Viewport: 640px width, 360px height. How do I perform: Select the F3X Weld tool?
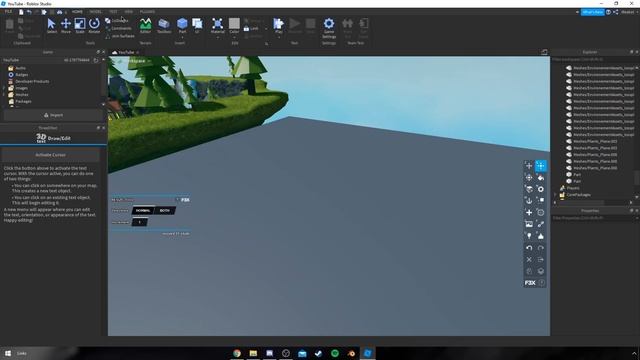pyautogui.click(x=540, y=224)
